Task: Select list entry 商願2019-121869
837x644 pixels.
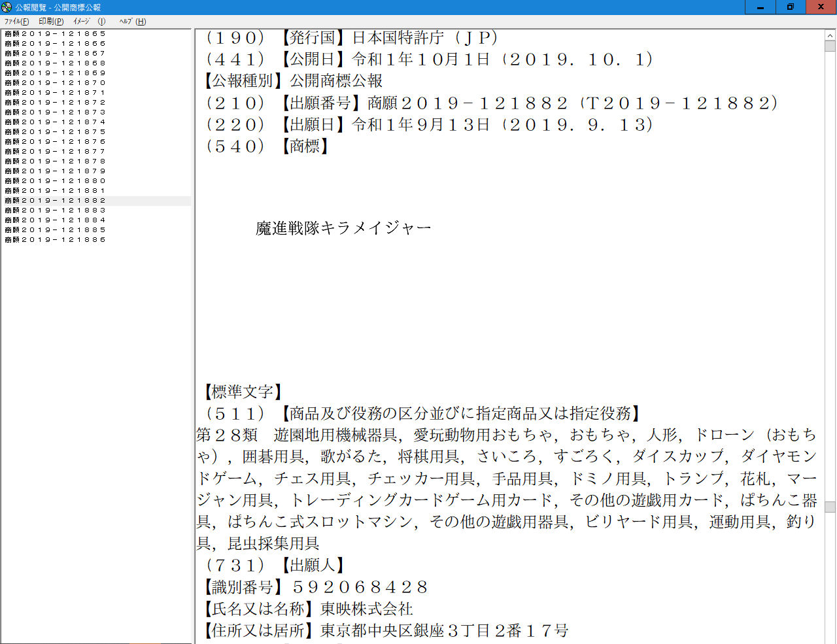Action: pos(55,73)
